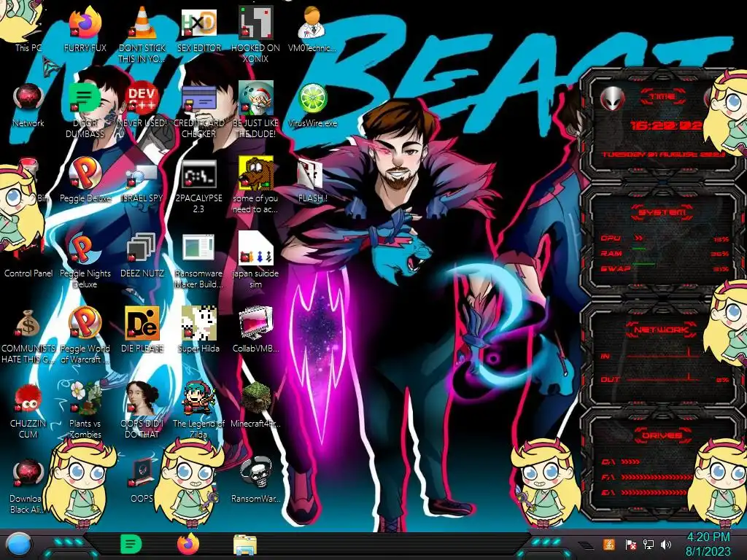
Task: Click the alien head logo in the gadget
Action: (x=612, y=98)
